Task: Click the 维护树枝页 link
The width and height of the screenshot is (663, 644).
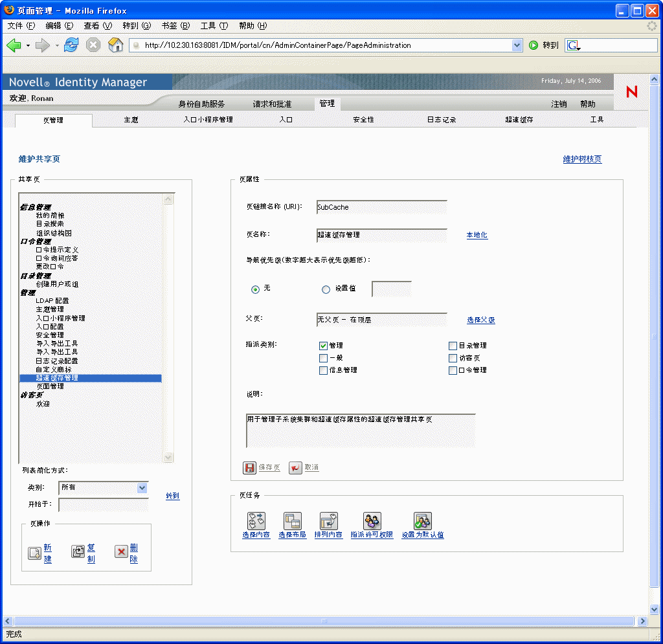Action: (x=581, y=159)
